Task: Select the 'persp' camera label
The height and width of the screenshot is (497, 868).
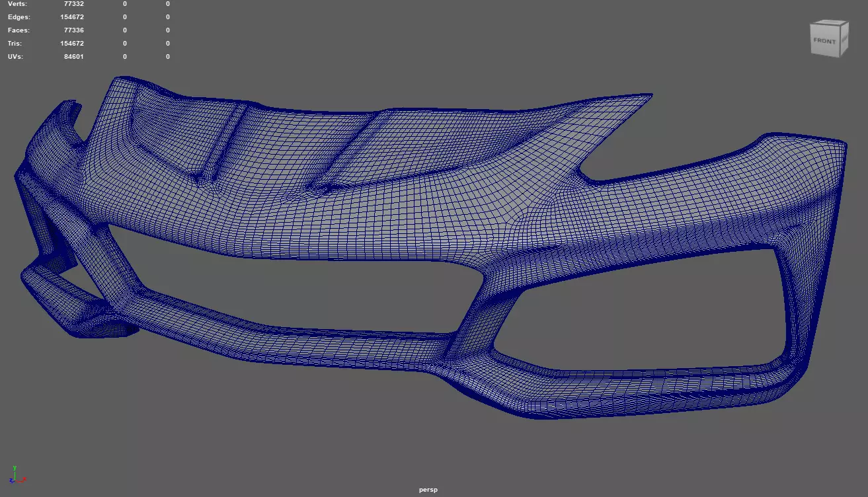Action: click(428, 490)
